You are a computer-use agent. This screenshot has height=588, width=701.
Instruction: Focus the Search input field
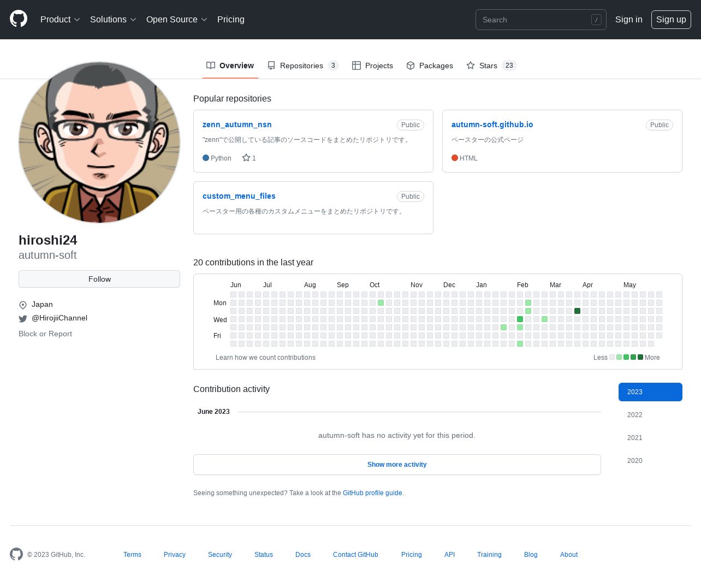click(540, 20)
